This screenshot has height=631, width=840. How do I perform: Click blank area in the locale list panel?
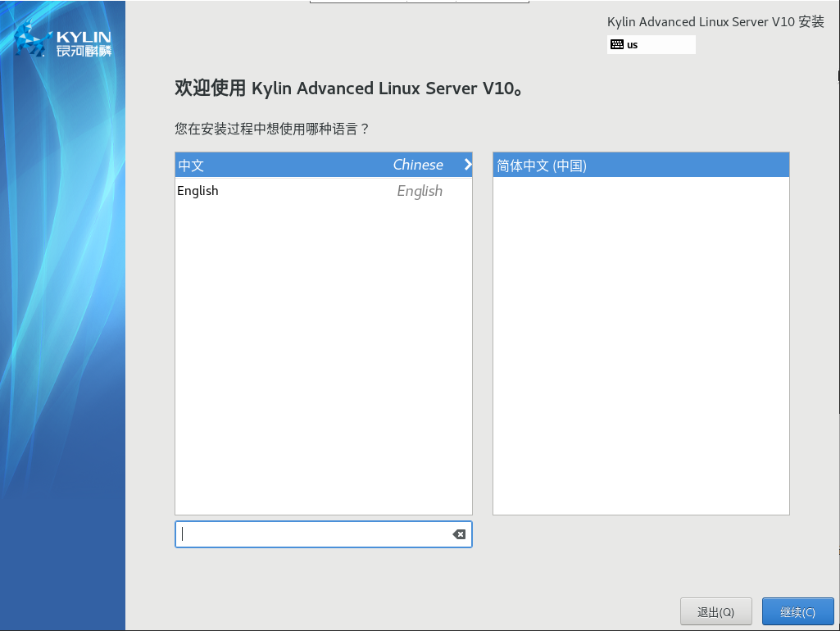tap(641, 344)
